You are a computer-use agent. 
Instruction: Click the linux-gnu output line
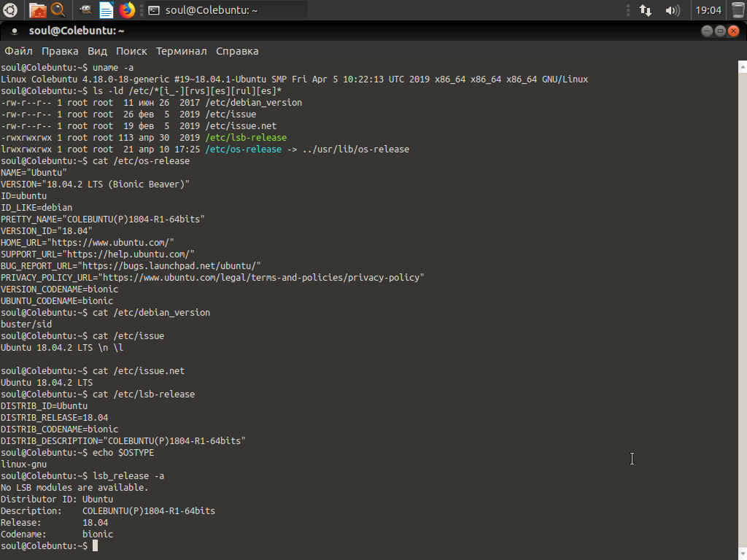point(24,464)
